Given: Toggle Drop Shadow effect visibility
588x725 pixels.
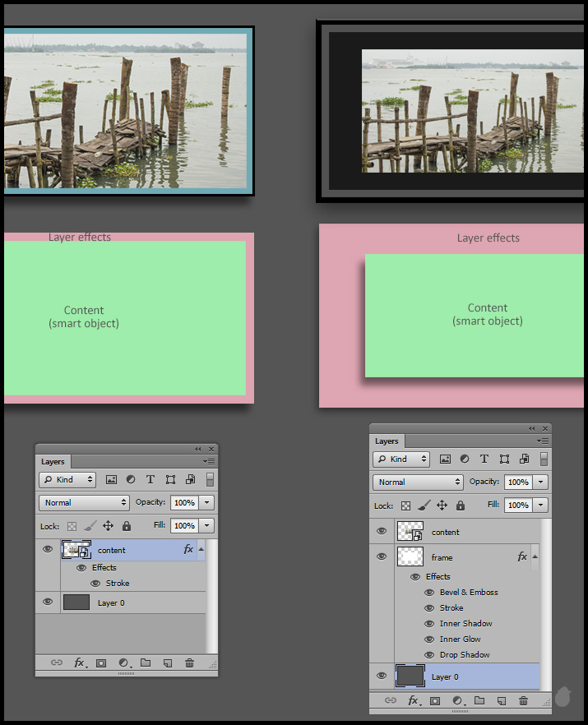Looking at the screenshot, I should pos(429,655).
